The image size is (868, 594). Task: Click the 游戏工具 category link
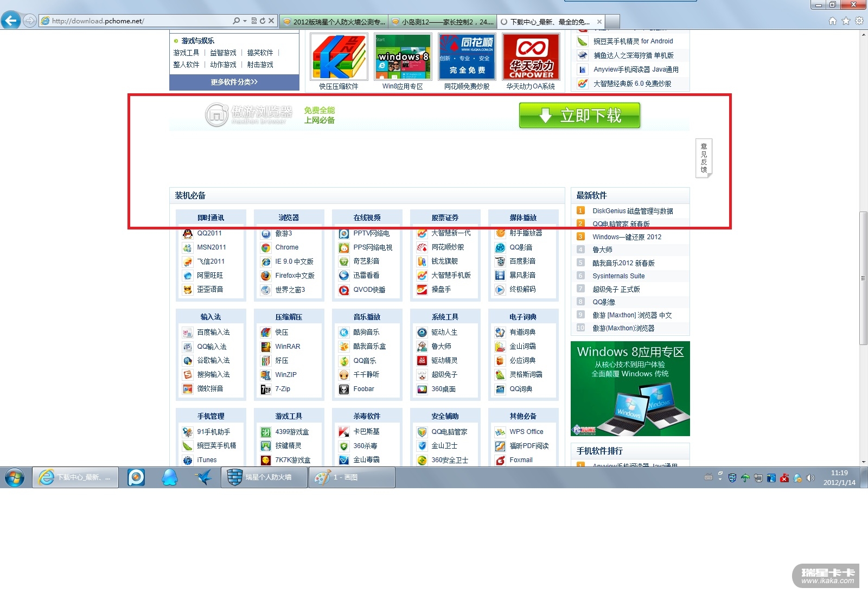(x=186, y=53)
